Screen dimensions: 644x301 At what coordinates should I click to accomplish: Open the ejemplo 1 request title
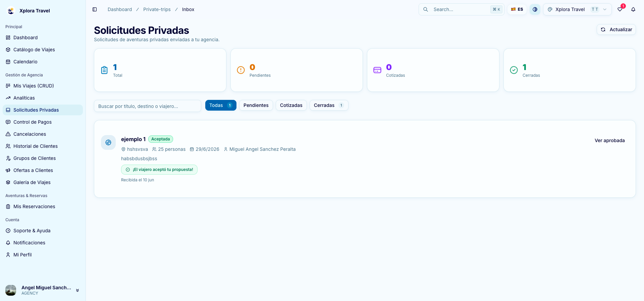pyautogui.click(x=133, y=139)
